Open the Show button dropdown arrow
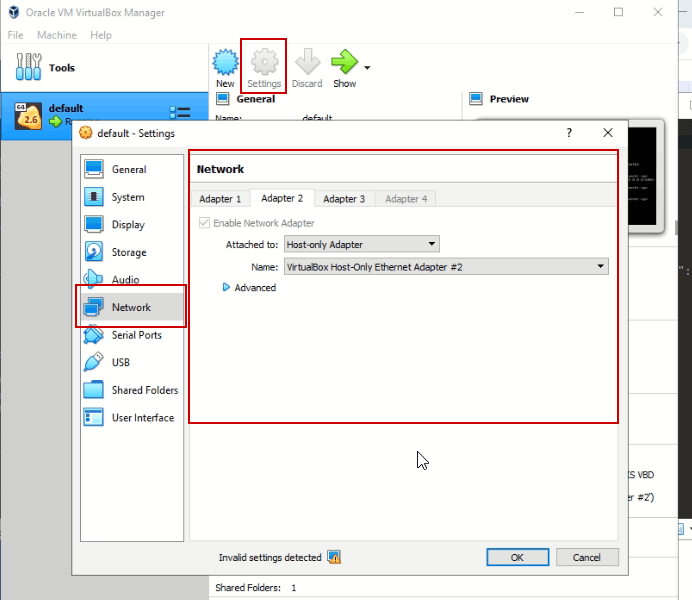The height and width of the screenshot is (600, 692). (367, 68)
